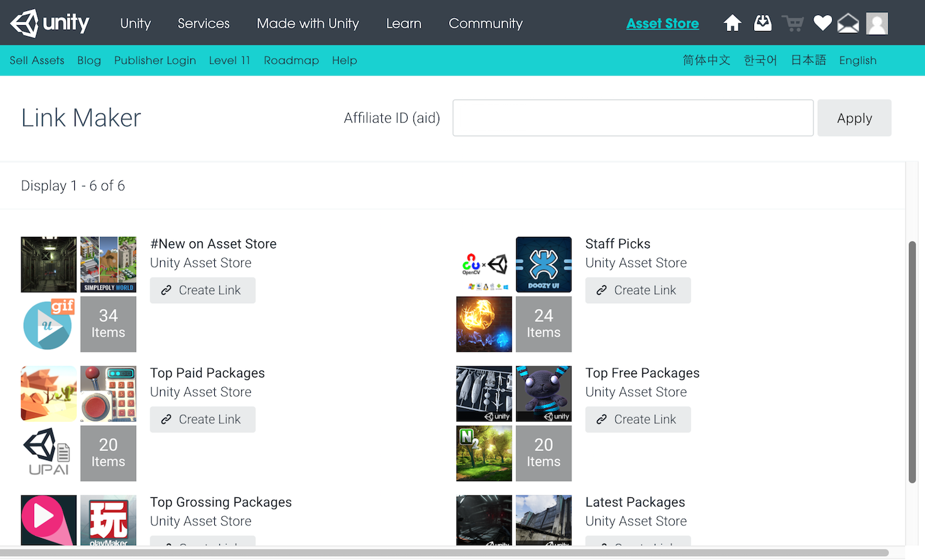Open the 24 Items tile

pos(544,324)
